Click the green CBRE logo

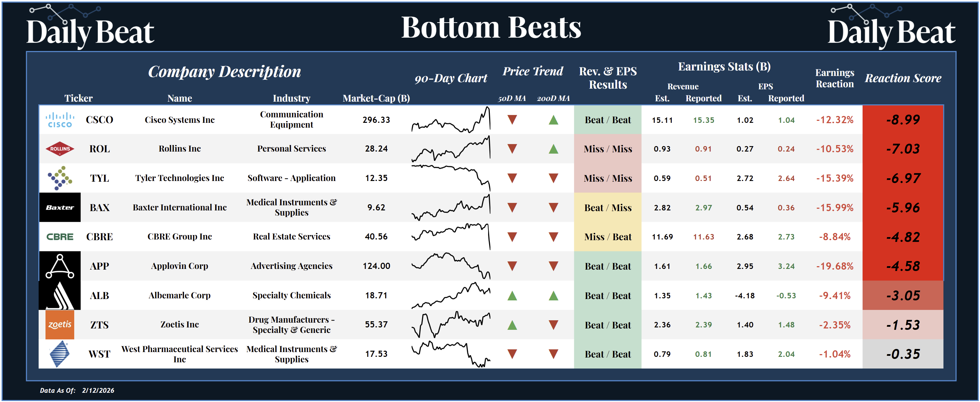click(x=60, y=237)
